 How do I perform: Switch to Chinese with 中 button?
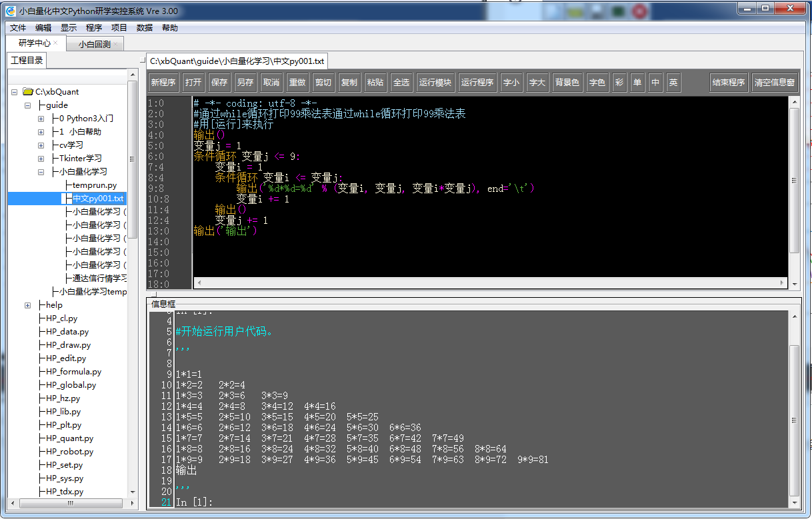pos(655,83)
